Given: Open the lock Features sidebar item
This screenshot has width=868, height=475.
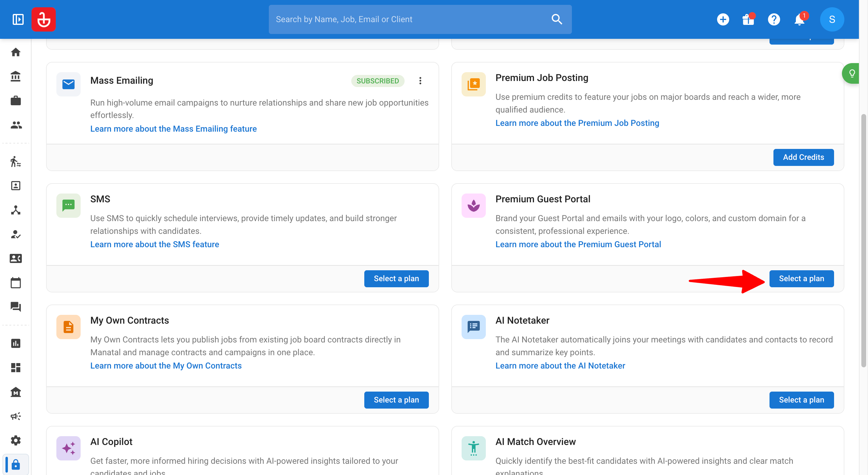Looking at the screenshot, I should pos(15,465).
